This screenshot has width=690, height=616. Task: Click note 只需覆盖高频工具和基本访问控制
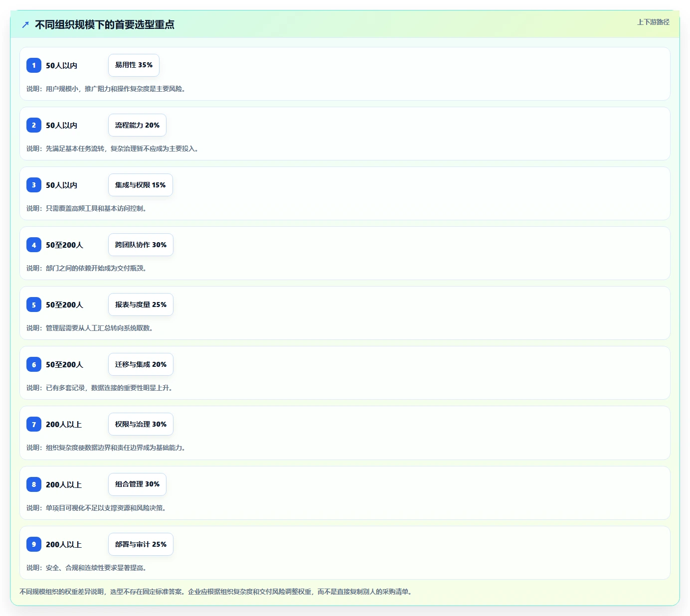pyautogui.click(x=86, y=208)
